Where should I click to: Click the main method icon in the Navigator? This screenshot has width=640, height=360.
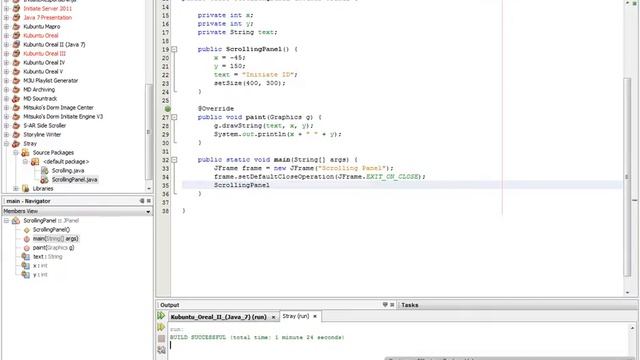[x=27, y=239]
